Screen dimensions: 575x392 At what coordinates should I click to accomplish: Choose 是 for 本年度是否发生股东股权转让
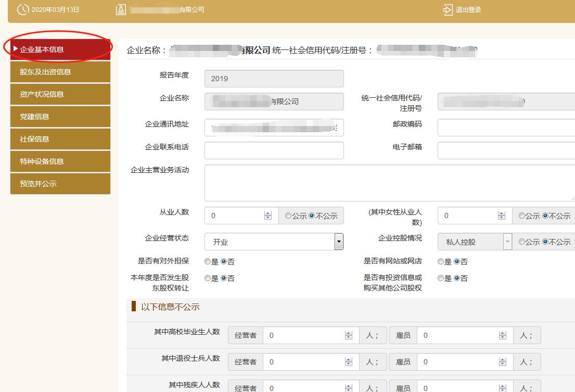tap(208, 278)
